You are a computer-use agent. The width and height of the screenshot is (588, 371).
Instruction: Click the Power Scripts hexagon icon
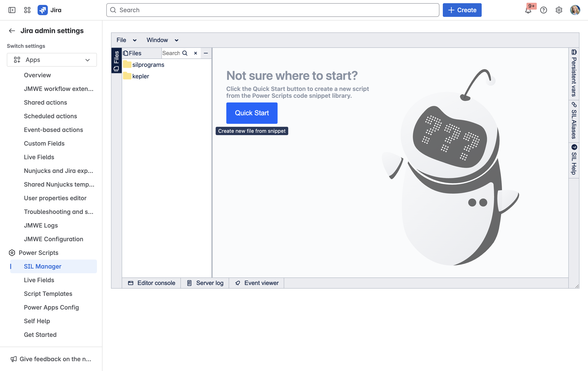[12, 253]
